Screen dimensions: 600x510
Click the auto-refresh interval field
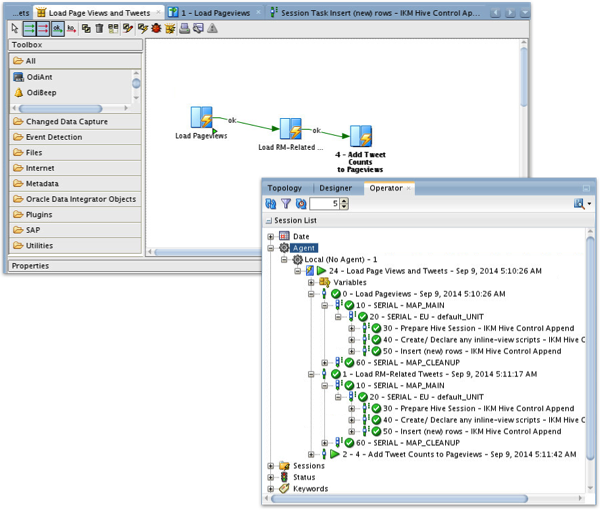[x=324, y=204]
